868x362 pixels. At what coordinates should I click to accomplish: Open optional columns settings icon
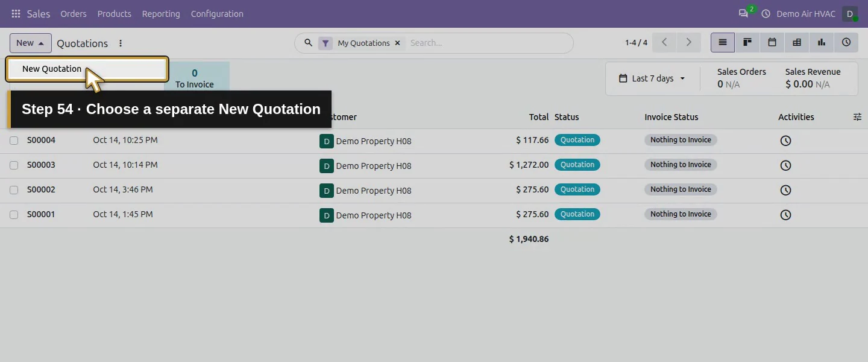click(x=857, y=117)
